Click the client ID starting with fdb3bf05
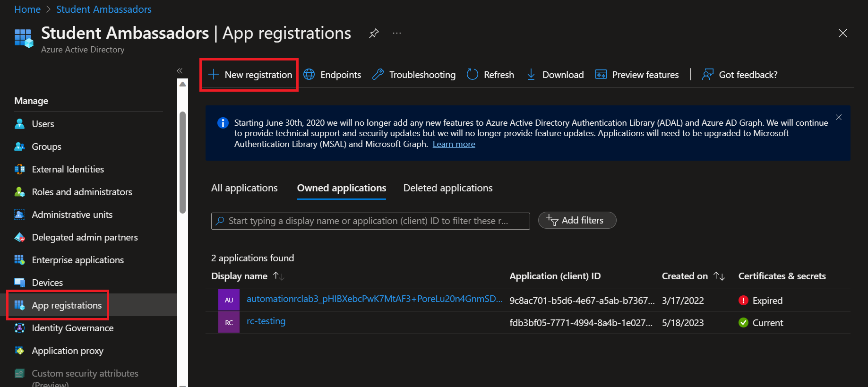The height and width of the screenshot is (387, 868). [581, 323]
